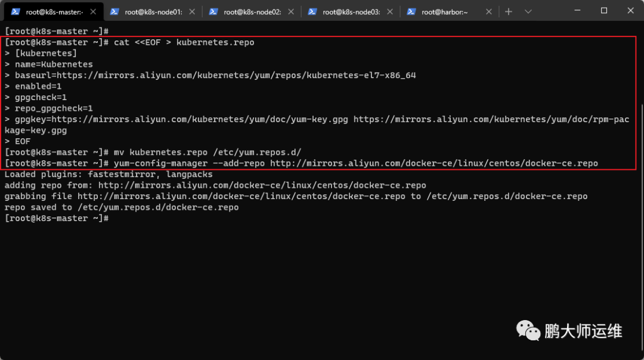Open a new tab with plus button

click(x=509, y=11)
